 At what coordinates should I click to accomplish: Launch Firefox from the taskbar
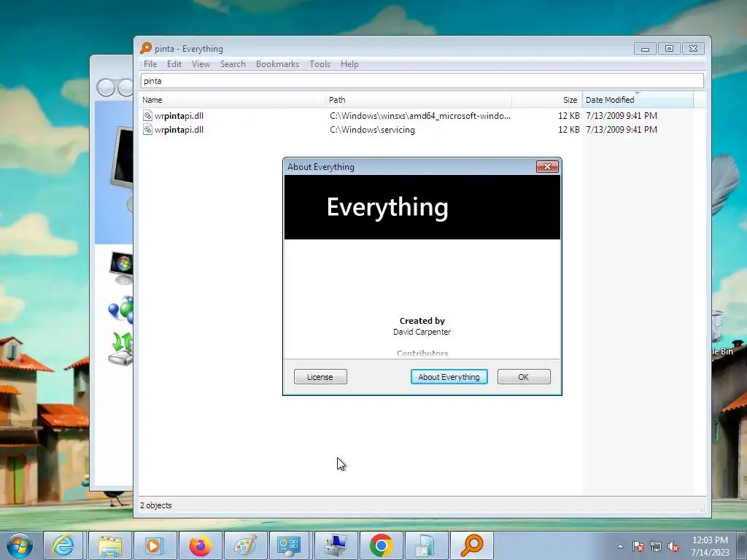(x=200, y=545)
